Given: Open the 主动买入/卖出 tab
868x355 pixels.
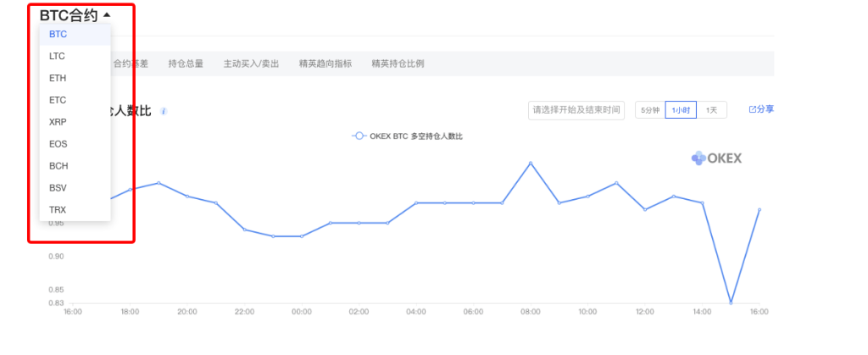Looking at the screenshot, I should click(251, 64).
